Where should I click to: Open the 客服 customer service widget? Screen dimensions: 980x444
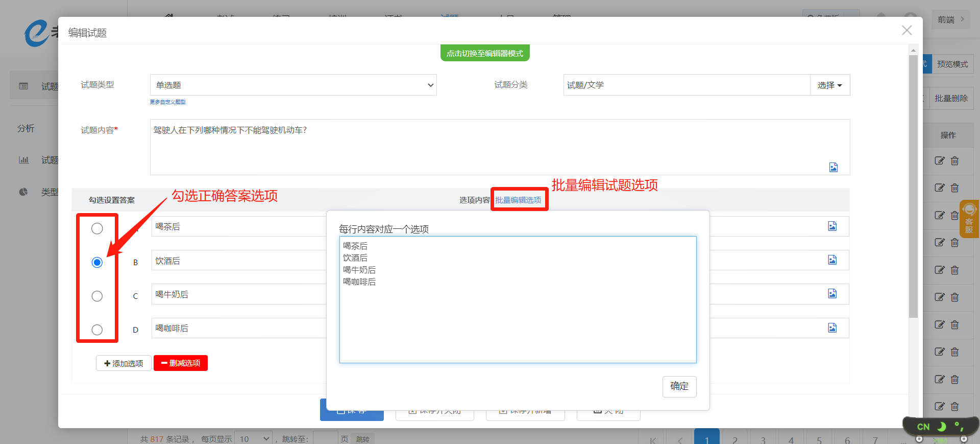pyautogui.click(x=969, y=219)
